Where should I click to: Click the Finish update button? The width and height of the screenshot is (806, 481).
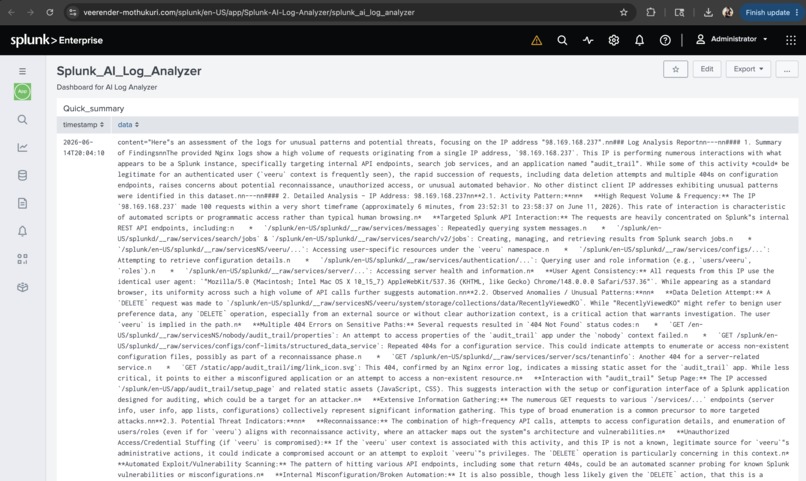tap(771, 12)
